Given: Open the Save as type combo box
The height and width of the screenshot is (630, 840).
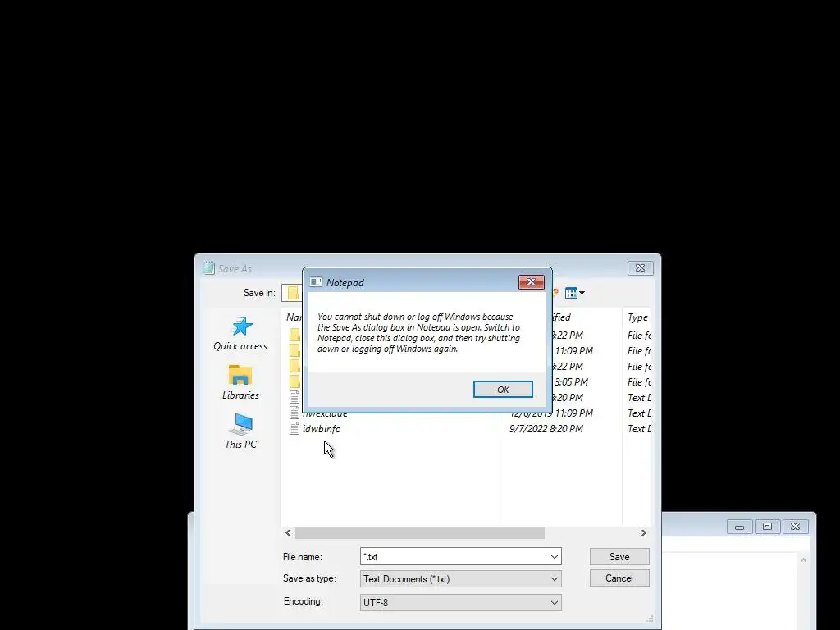Looking at the screenshot, I should click(x=461, y=579).
